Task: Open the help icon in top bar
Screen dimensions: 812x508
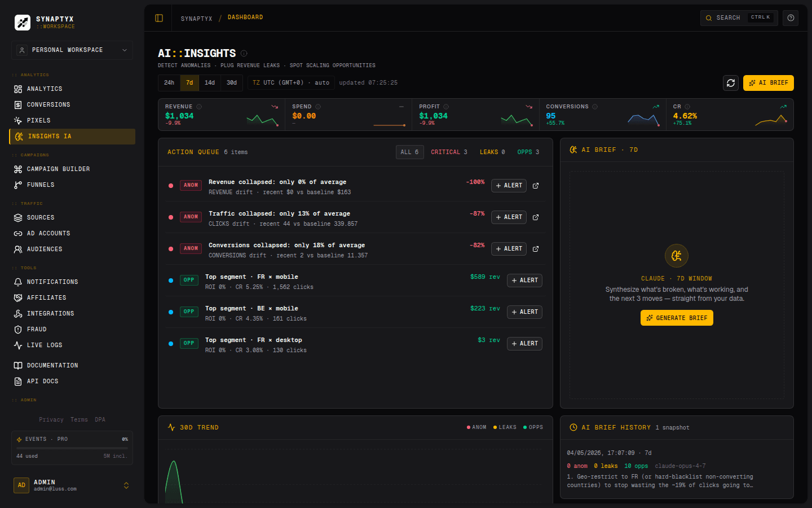Action: 791,18
